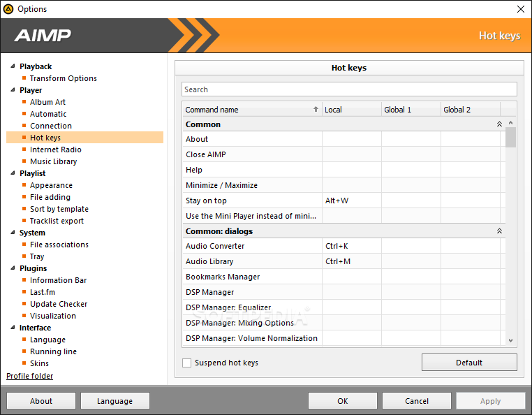Viewport: 532px width, 415px height.
Task: Select Automatic in the settings tree
Action: [x=48, y=114]
